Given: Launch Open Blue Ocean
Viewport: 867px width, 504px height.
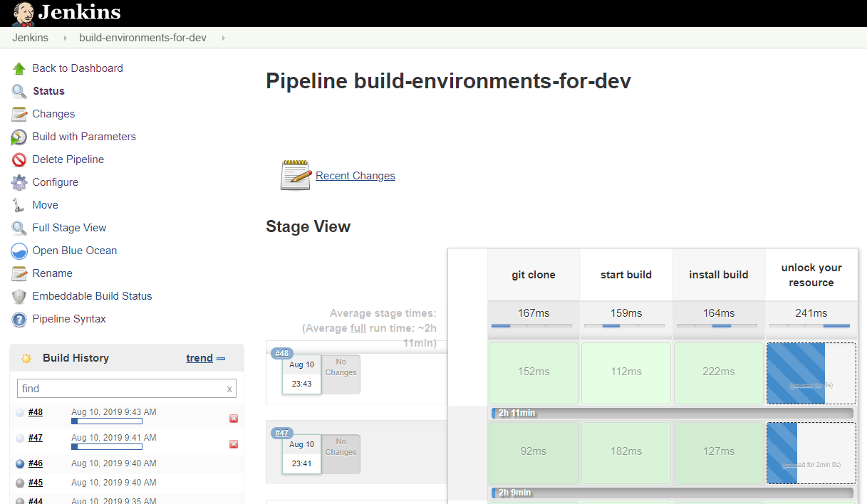Looking at the screenshot, I should (75, 251).
